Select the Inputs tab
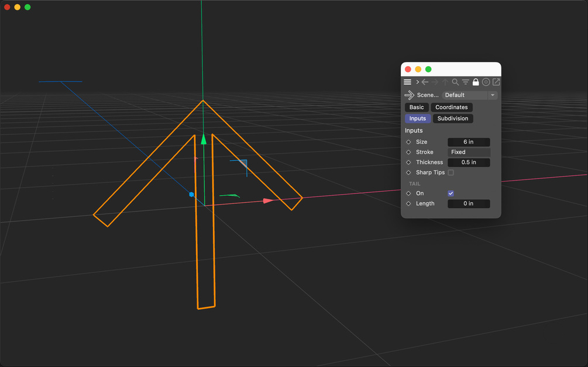588x367 pixels. click(x=418, y=118)
